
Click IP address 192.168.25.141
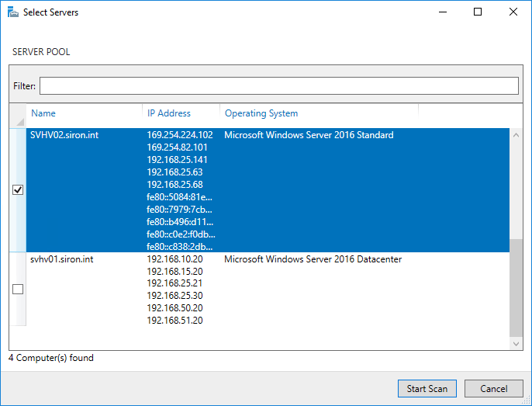pyautogui.click(x=177, y=160)
